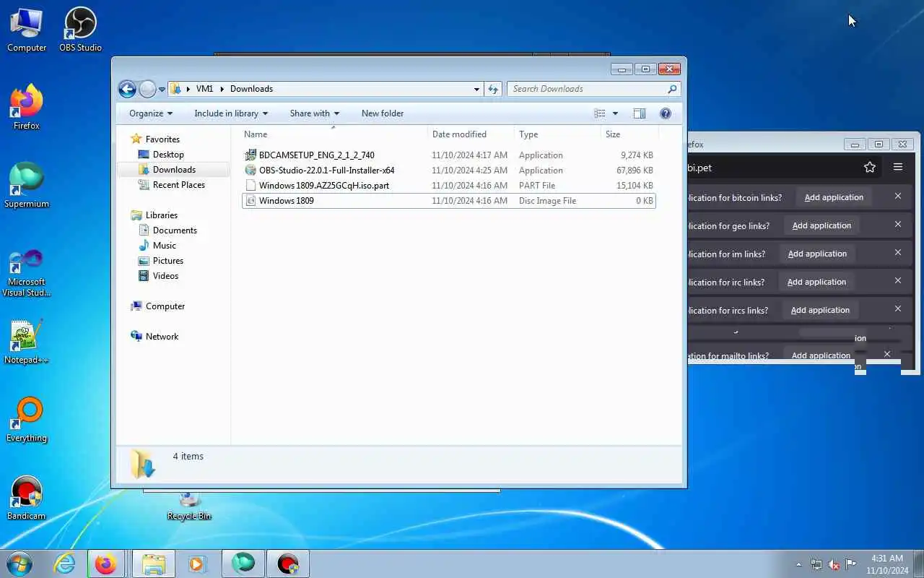Create a New folder
Image resolution: width=924 pixels, height=578 pixels.
383,113
